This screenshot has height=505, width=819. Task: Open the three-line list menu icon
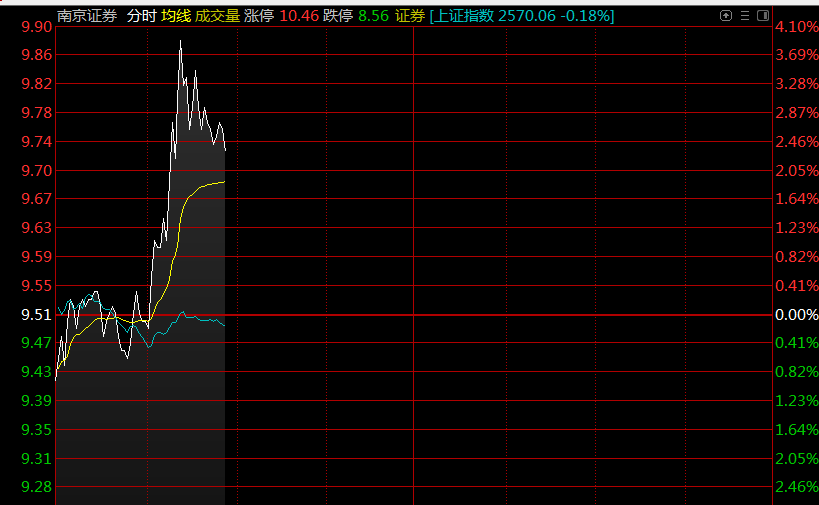pyautogui.click(x=745, y=16)
